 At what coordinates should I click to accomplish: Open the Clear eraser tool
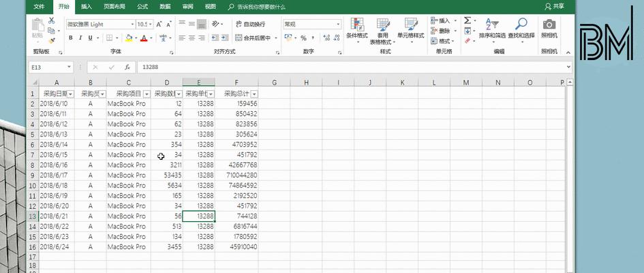(x=467, y=41)
